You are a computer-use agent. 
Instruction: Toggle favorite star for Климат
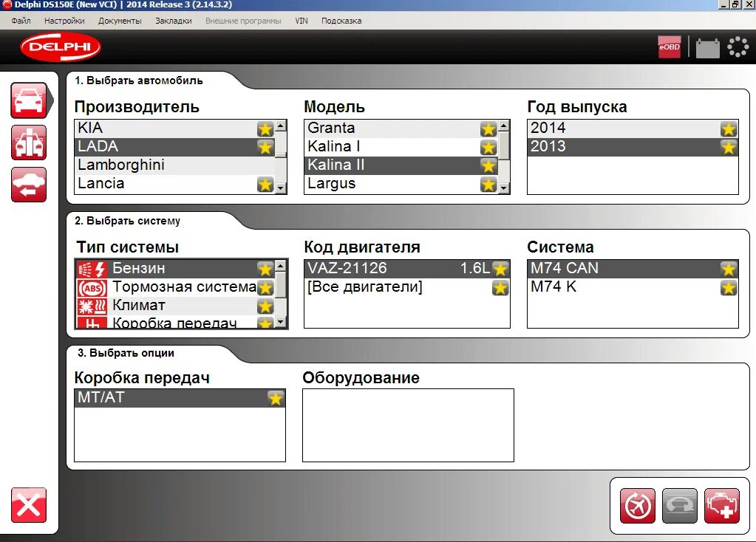pos(265,306)
